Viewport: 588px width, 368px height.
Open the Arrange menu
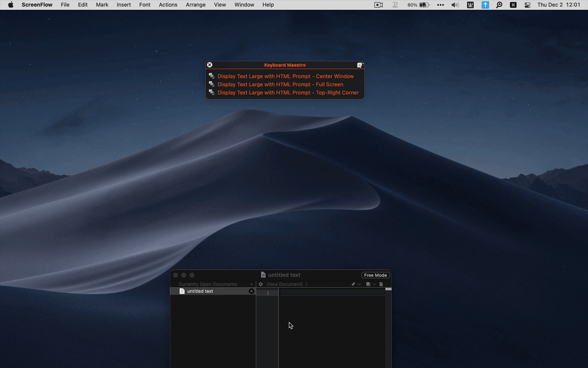point(195,5)
